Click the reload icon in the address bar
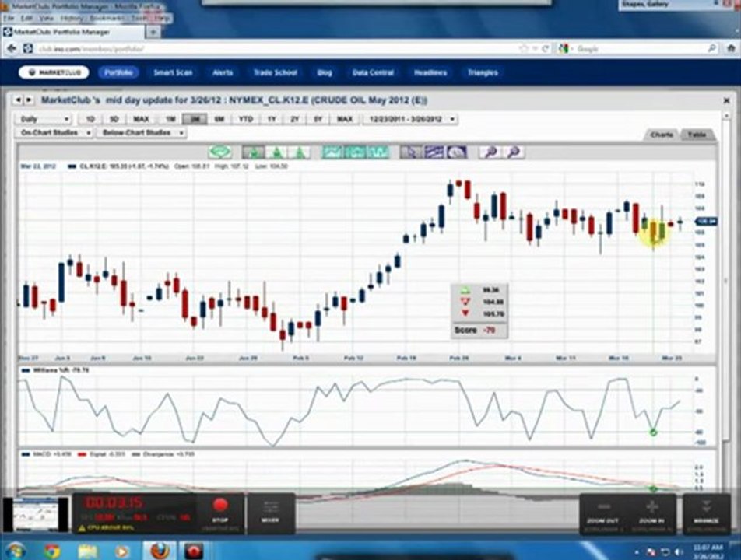 click(x=546, y=48)
